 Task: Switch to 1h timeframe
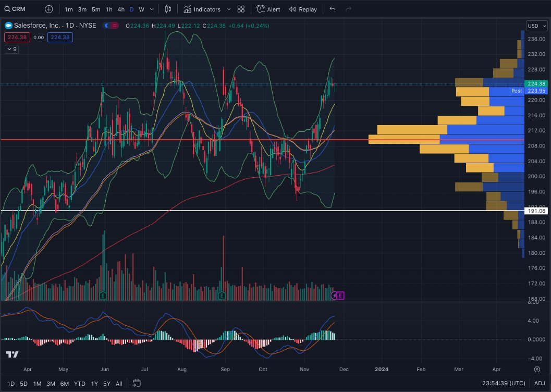[x=109, y=9]
